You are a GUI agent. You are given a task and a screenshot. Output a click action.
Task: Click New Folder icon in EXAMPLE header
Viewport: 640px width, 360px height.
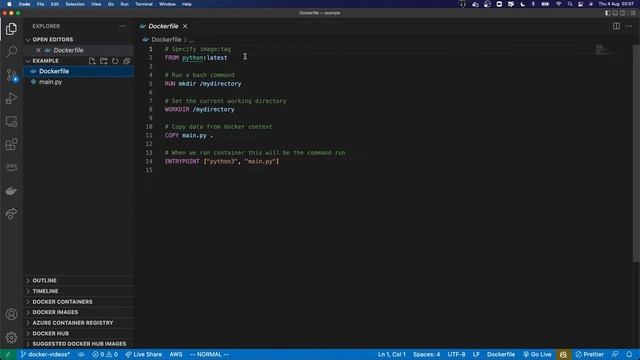(104, 61)
